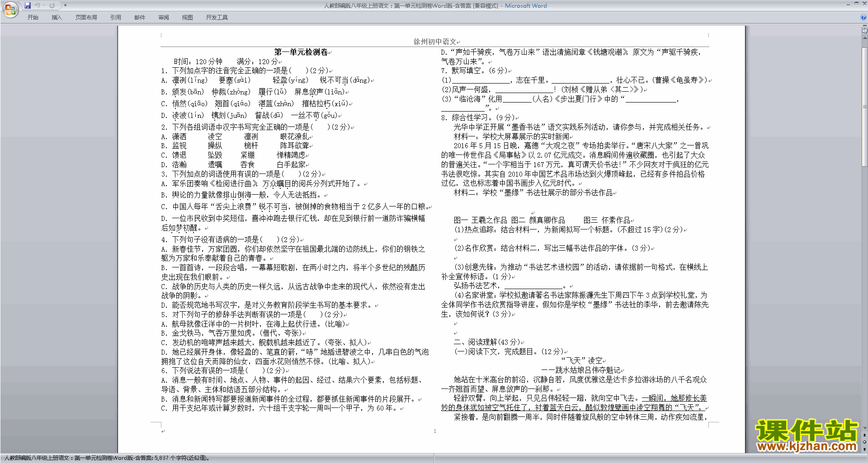Open the 开发工具 tab
This screenshot has height=463, width=868.
click(x=217, y=18)
